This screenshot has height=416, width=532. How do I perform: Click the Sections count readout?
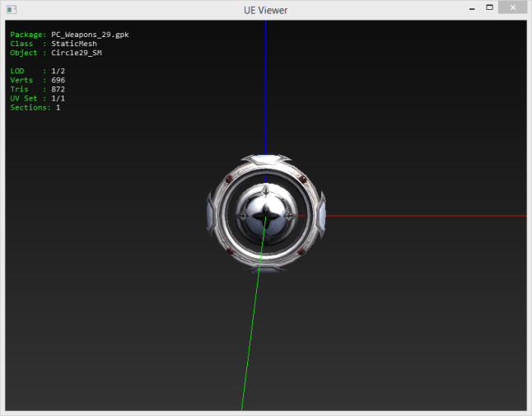[x=57, y=107]
